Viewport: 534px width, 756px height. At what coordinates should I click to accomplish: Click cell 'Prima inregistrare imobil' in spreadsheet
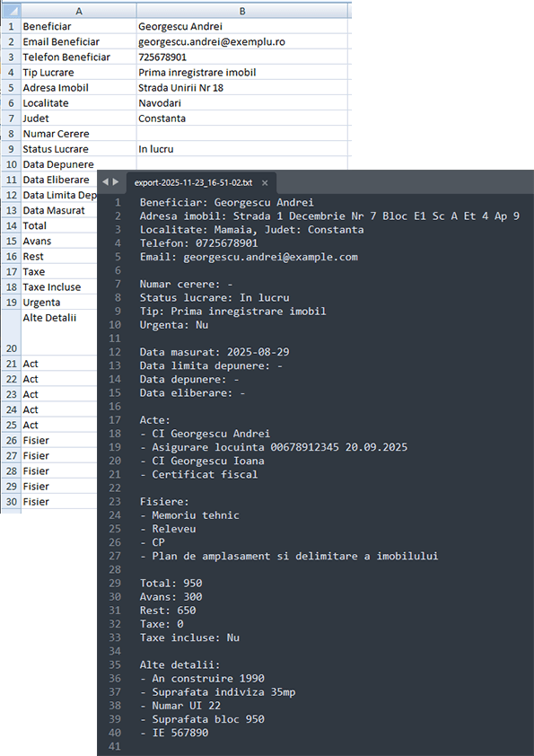(x=242, y=73)
